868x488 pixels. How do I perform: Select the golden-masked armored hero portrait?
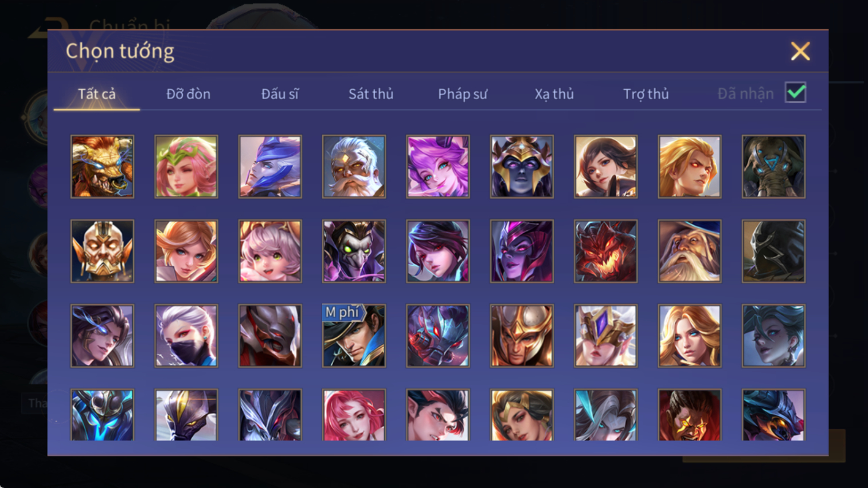(102, 251)
